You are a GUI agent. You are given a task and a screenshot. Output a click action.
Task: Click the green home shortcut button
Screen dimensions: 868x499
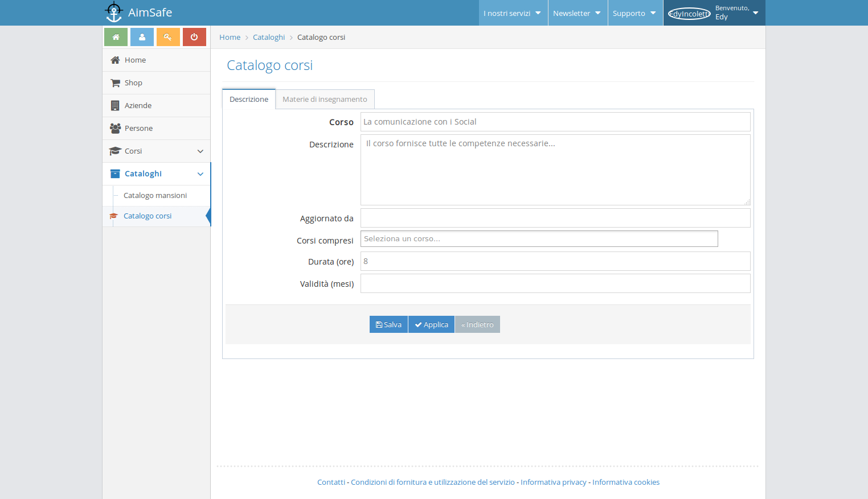116,37
